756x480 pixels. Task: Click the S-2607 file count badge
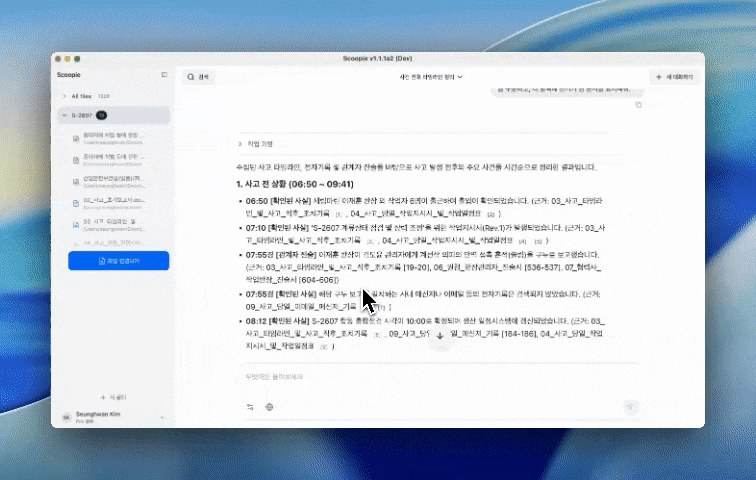pos(101,115)
